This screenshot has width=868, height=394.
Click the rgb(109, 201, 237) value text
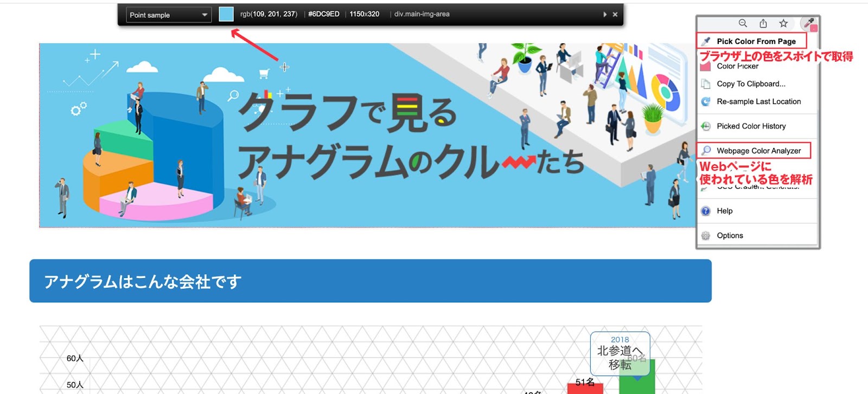tap(269, 14)
